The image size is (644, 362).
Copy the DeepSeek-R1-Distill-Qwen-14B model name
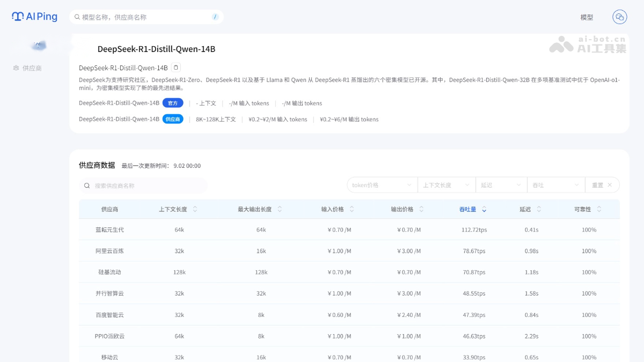(177, 68)
